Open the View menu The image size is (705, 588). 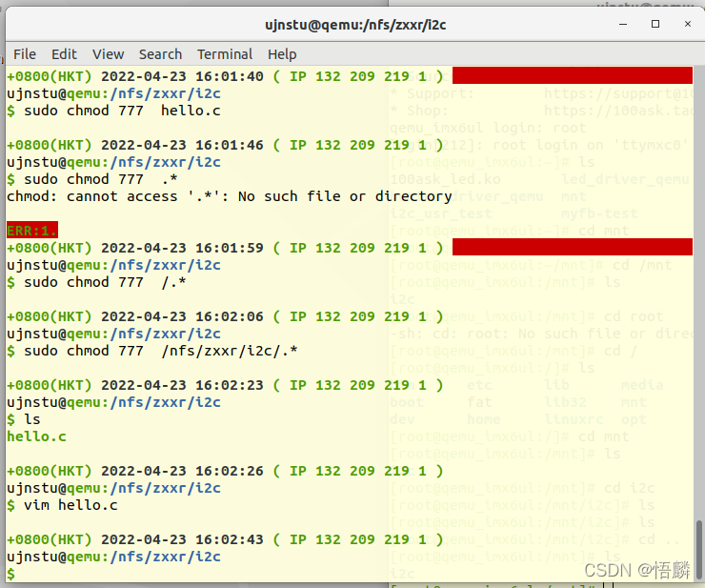pos(108,54)
